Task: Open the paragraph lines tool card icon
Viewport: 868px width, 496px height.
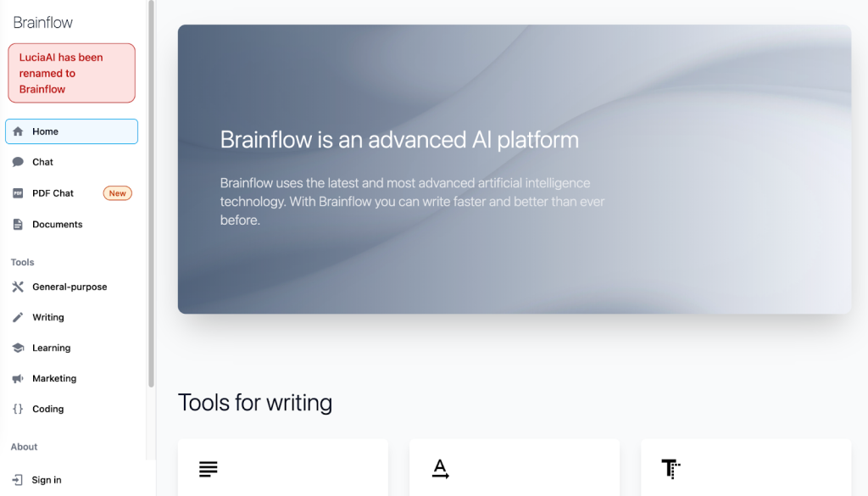Action: click(209, 469)
